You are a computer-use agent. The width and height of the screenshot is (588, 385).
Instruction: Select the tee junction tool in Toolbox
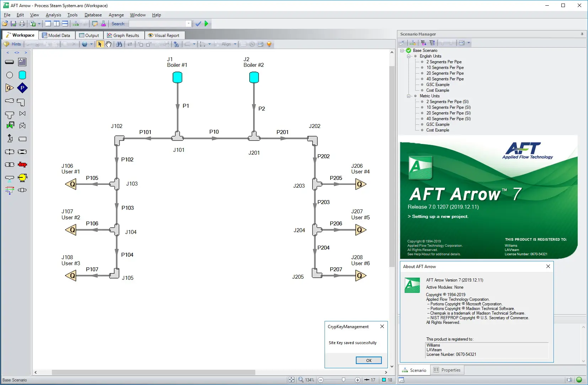tap(10, 115)
